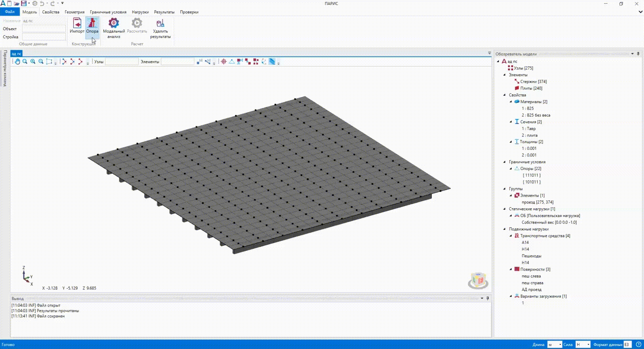
Task: Select support [ 111011 ] in the tree
Action: (x=531, y=175)
